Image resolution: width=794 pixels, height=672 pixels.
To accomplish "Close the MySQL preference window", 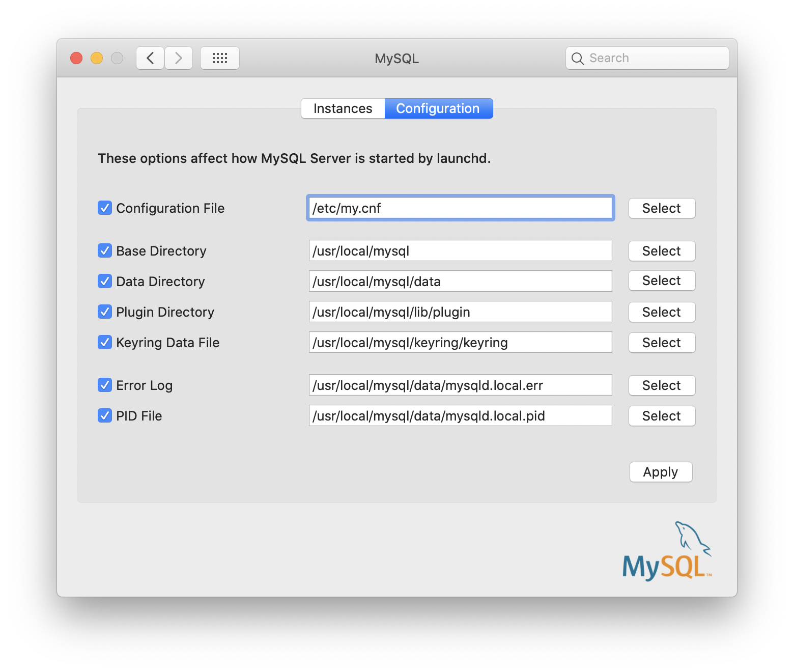I will point(76,58).
